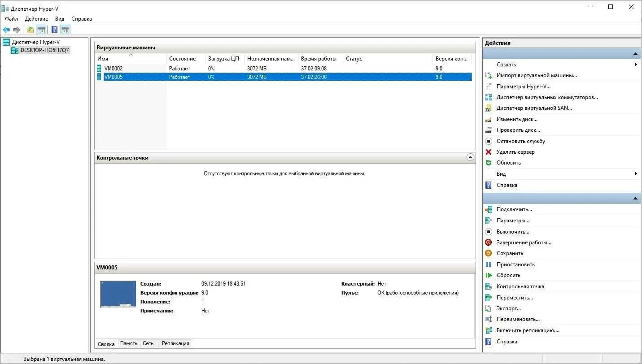Click the Переименовать rename icon
Screen dimensions: 642x364
coord(489,319)
